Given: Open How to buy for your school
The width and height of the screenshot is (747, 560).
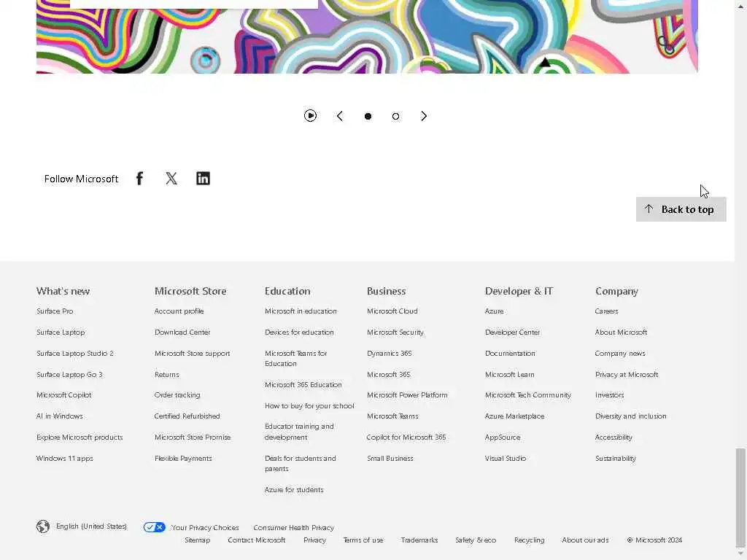Looking at the screenshot, I should tap(309, 405).
